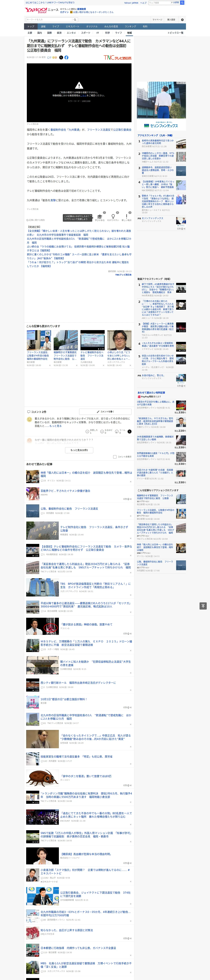Open the 全文掲載 related article link
Image resolution: width=210 pixels, height=980 pixels.
(79, 233)
